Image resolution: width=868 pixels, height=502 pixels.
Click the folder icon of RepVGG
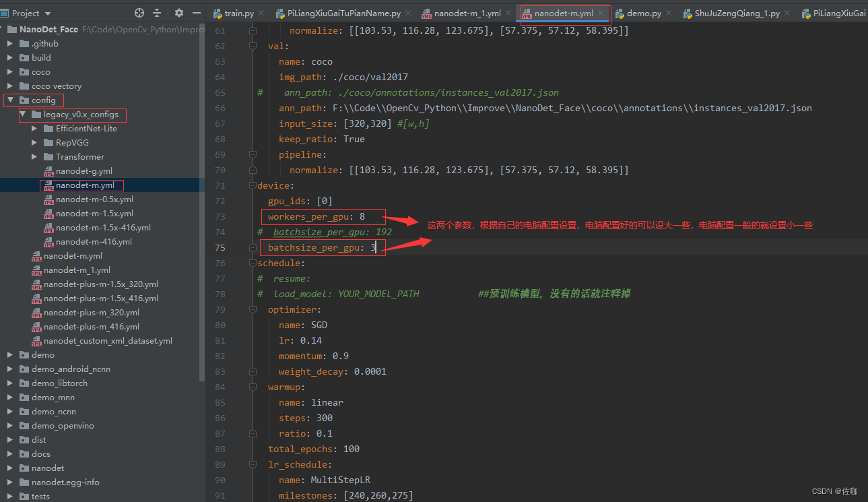[x=48, y=143]
